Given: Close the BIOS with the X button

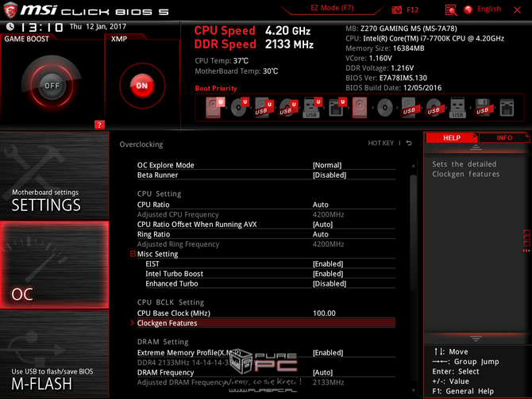Looking at the screenshot, I should [517, 10].
